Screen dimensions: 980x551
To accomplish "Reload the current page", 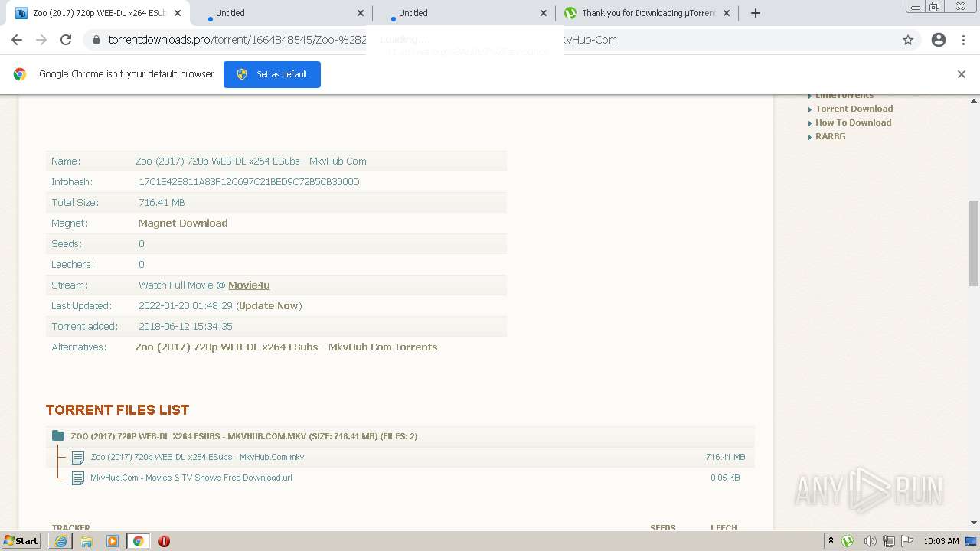I will [66, 40].
